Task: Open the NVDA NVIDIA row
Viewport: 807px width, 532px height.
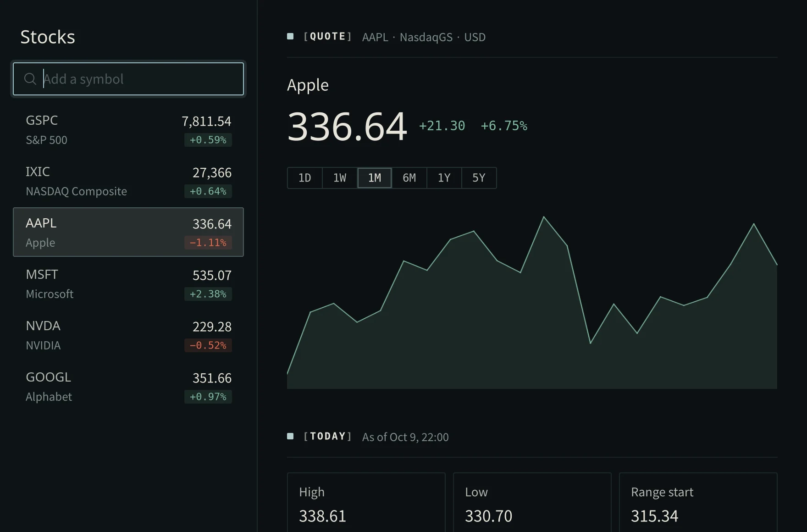Action: 128,335
